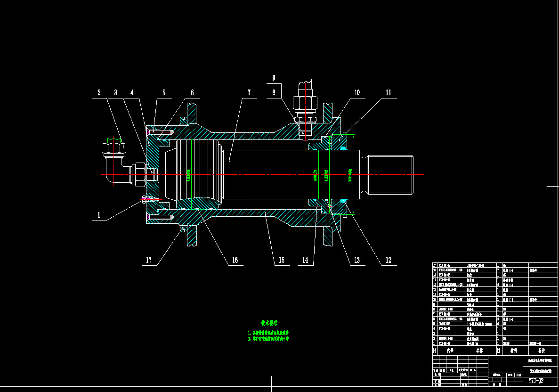
Task: Select part callout number 15
Action: pyautogui.click(x=281, y=260)
